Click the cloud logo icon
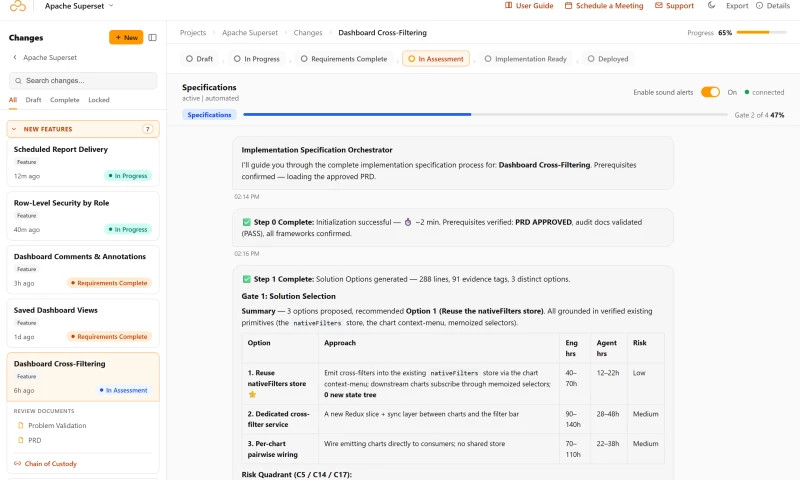 17,6
